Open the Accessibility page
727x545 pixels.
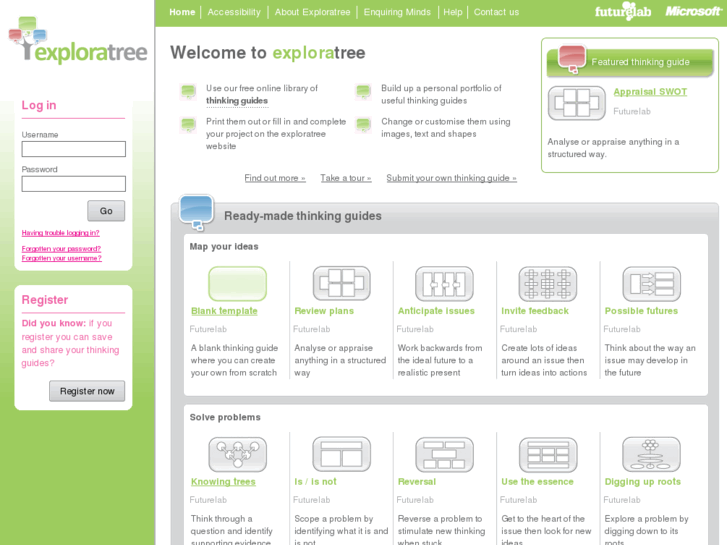tap(234, 12)
